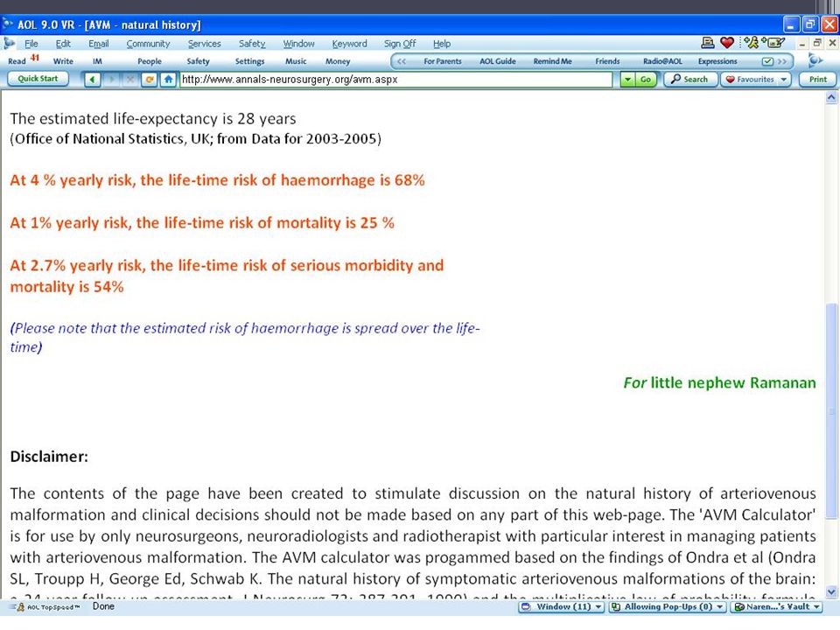The image size is (840, 630).
Task: Click the add buddy running-man icon
Action: coord(752,43)
